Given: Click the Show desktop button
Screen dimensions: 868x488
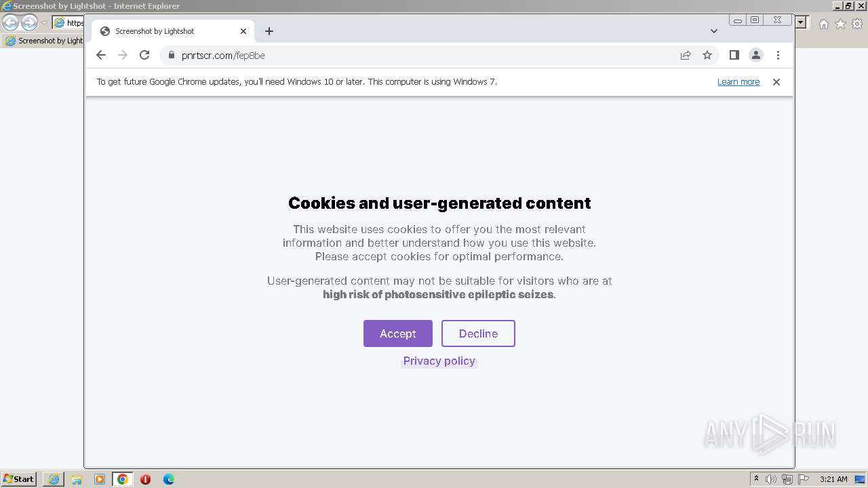Looking at the screenshot, I should (860, 479).
